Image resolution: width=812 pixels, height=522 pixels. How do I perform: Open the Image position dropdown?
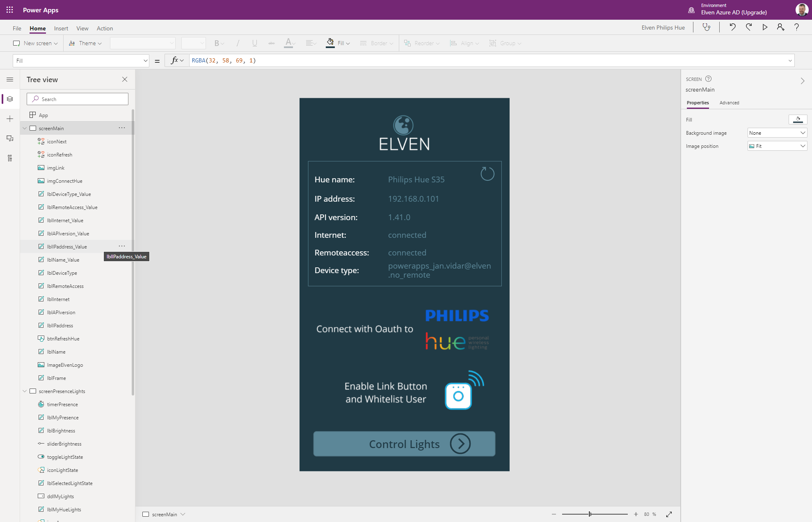[x=777, y=146]
